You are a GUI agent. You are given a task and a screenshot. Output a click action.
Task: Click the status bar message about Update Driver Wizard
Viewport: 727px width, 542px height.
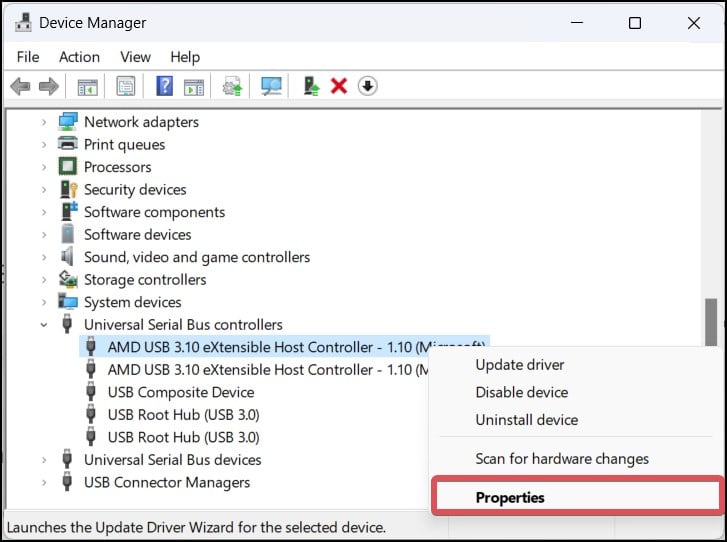[x=196, y=527]
